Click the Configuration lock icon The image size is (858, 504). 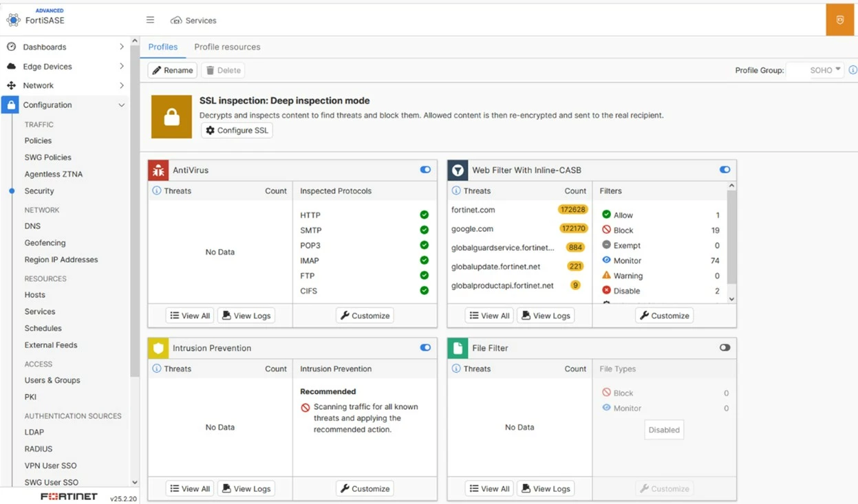point(11,105)
